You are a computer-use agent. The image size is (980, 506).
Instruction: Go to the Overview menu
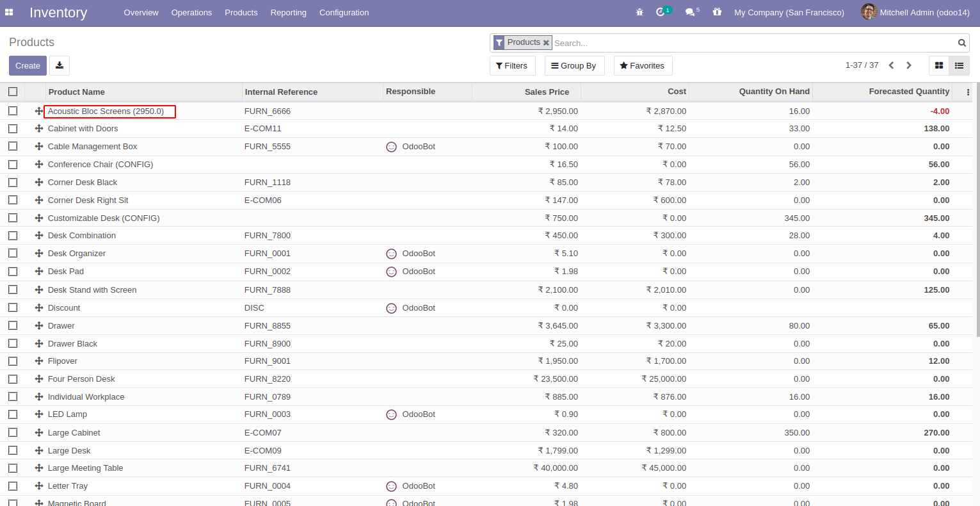coord(141,12)
